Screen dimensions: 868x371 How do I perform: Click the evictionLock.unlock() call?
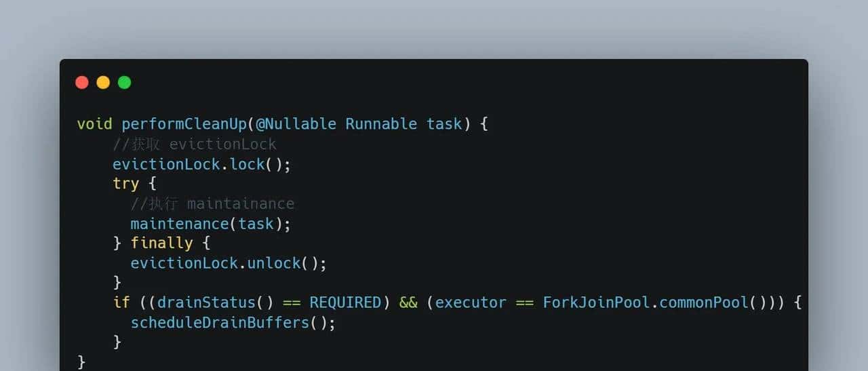[229, 263]
